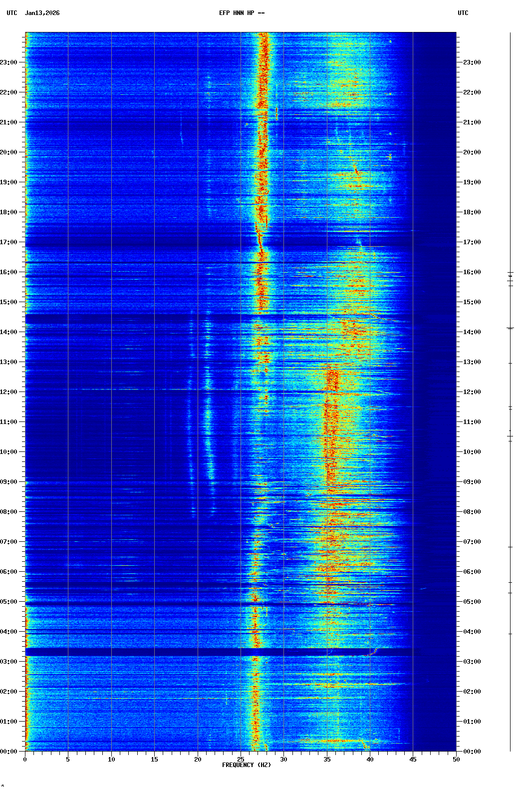
Task: Select the 23:00 label on right axis
Action: (x=472, y=62)
